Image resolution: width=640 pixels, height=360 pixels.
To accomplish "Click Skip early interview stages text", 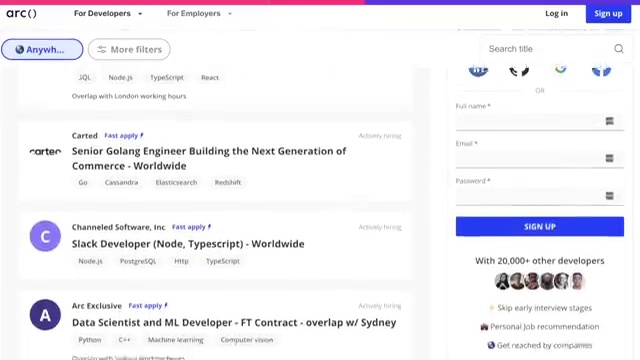I will click(x=544, y=308).
